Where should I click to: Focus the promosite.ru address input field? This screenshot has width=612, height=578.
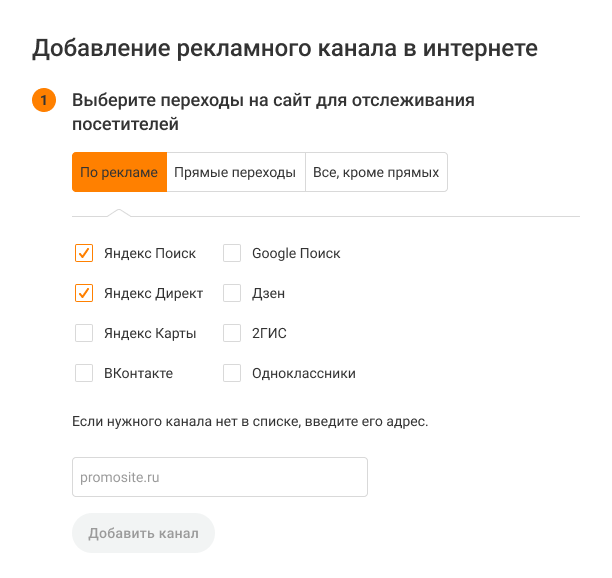220,477
